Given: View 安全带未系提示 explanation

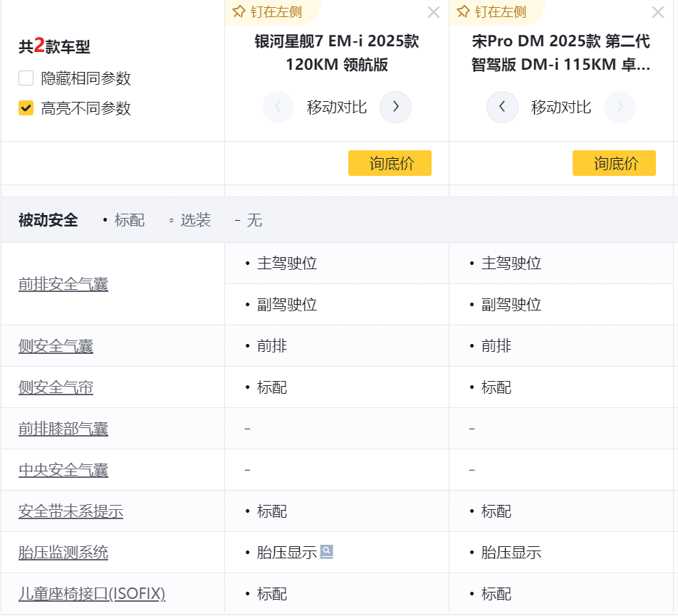Looking at the screenshot, I should 71,511.
